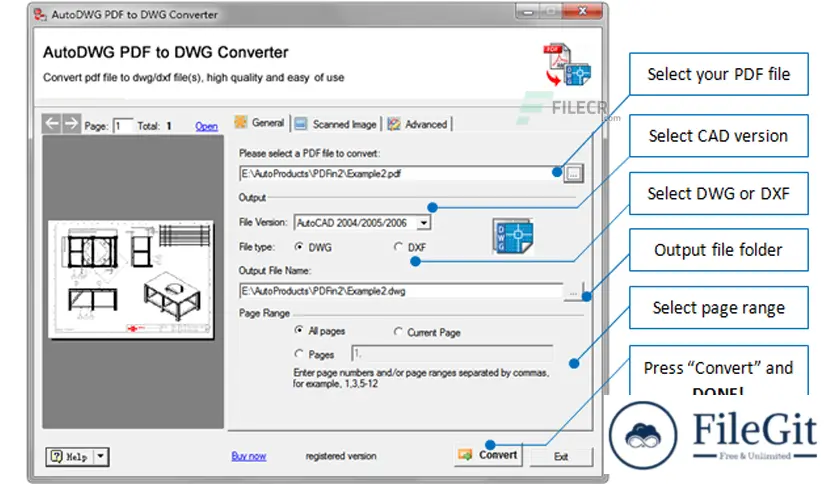Switch to the Scanned Image tab

pos(336,124)
